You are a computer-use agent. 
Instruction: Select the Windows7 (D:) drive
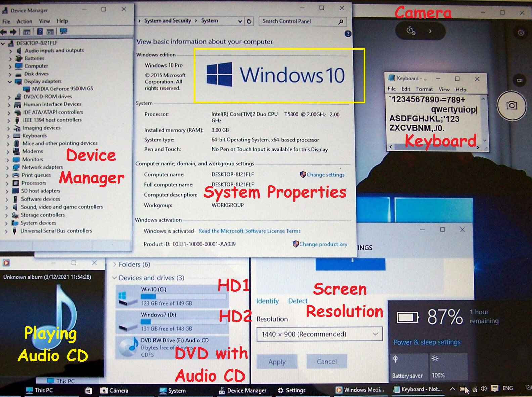click(x=172, y=322)
